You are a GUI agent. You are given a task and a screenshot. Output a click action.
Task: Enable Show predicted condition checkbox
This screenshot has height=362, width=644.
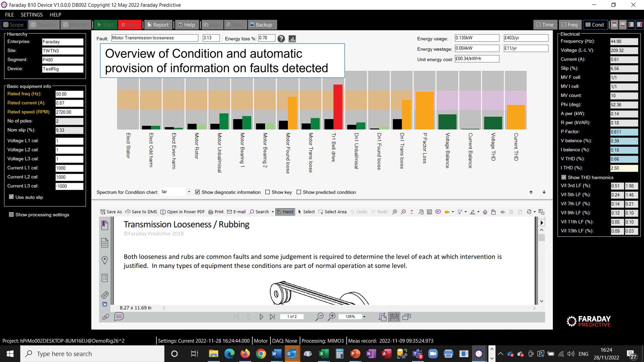pyautogui.click(x=299, y=192)
